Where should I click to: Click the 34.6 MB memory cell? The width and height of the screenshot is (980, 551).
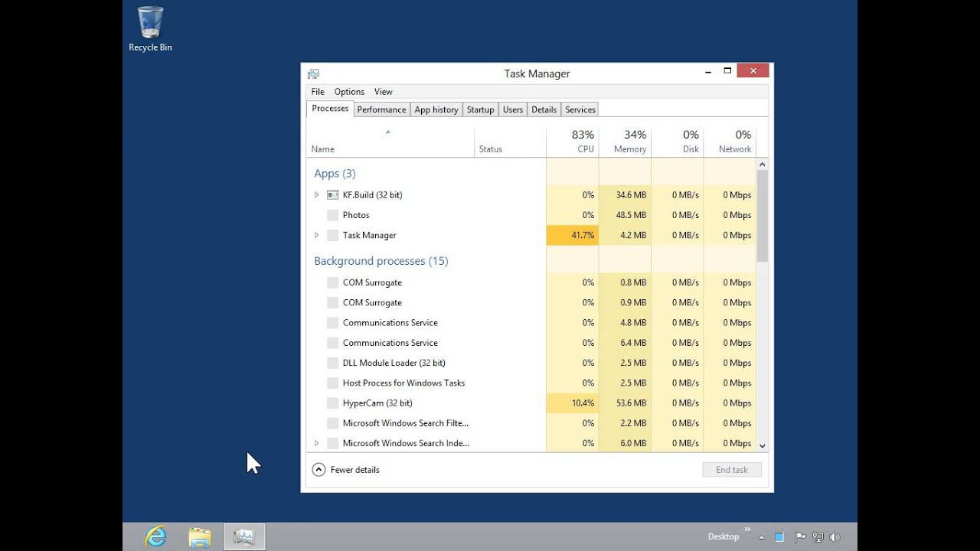tap(625, 195)
